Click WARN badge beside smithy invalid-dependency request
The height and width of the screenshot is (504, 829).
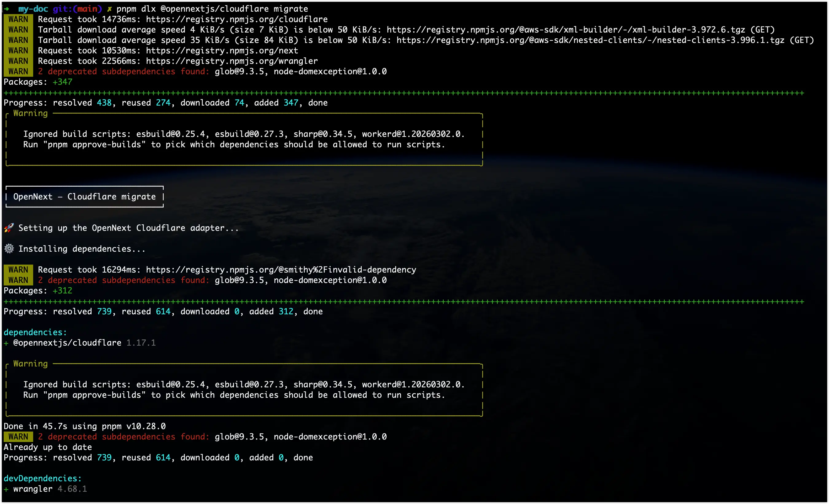[18, 270]
